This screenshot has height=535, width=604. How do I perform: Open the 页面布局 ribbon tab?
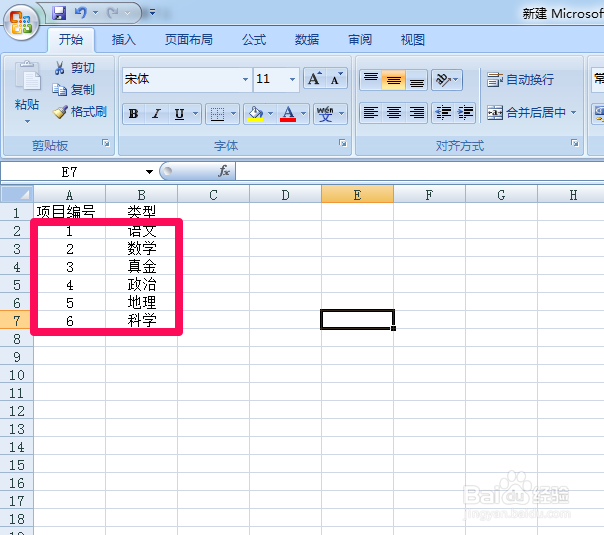[x=188, y=39]
